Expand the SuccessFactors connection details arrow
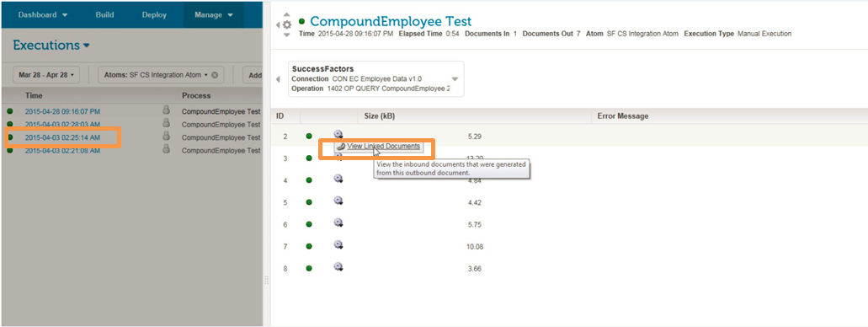 pos(455,79)
